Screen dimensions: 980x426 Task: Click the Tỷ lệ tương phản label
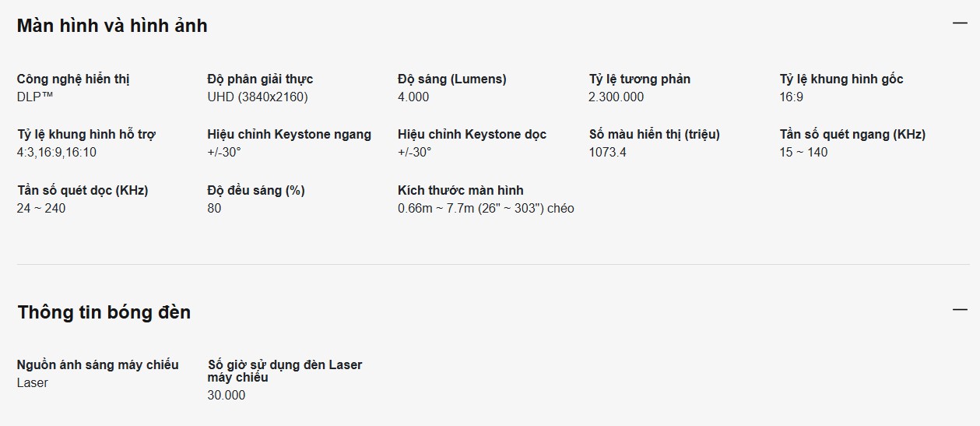[639, 79]
